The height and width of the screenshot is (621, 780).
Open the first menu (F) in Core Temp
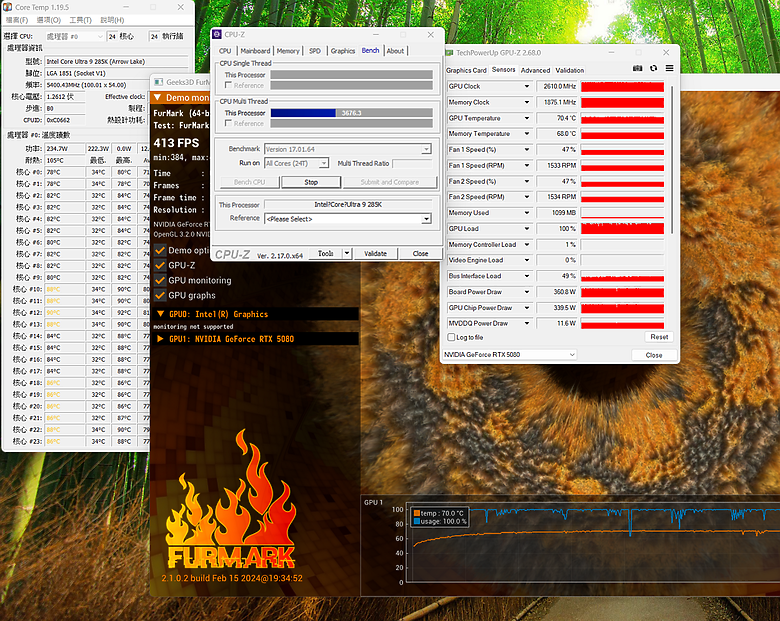(17, 20)
